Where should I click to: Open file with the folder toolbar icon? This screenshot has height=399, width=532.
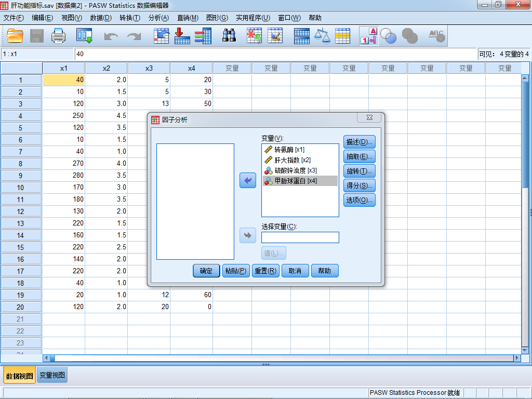[15, 36]
